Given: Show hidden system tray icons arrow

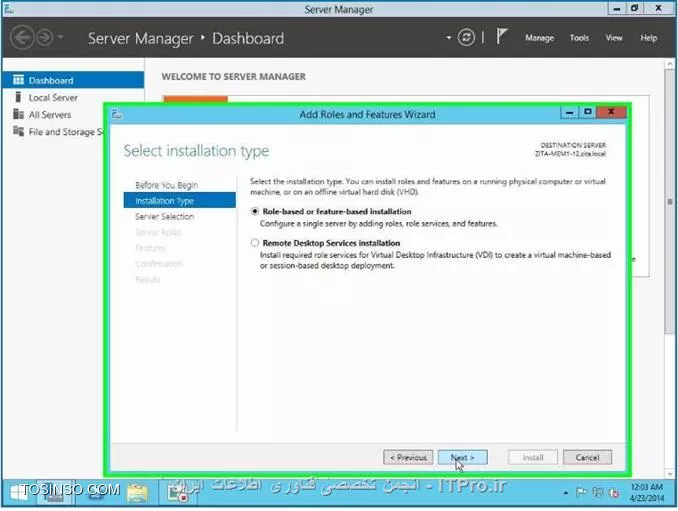Looking at the screenshot, I should pos(566,492).
